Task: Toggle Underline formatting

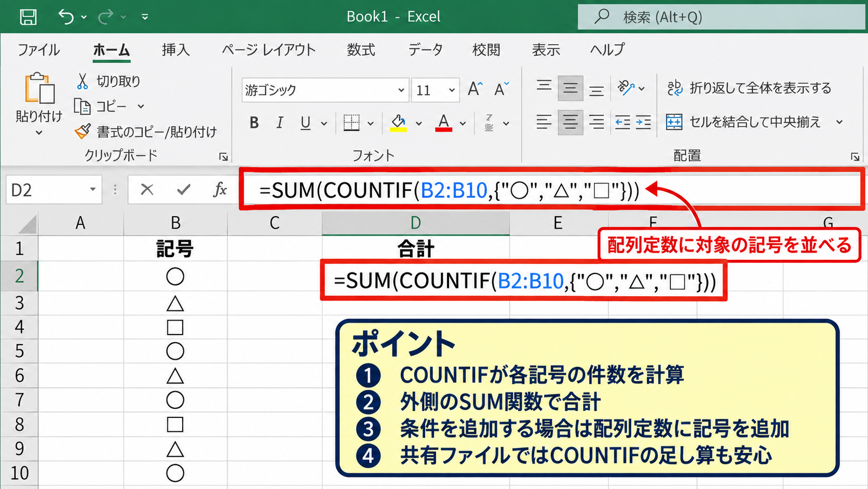Action: tap(305, 123)
